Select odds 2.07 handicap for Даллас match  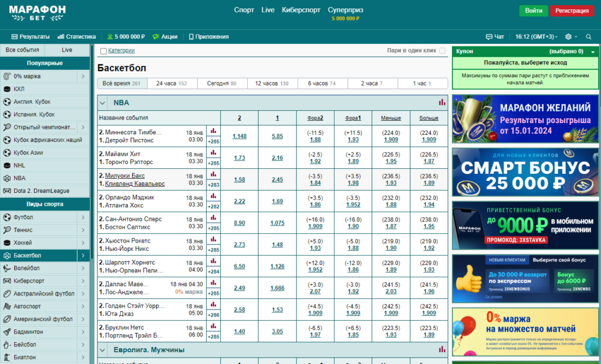pos(315,291)
